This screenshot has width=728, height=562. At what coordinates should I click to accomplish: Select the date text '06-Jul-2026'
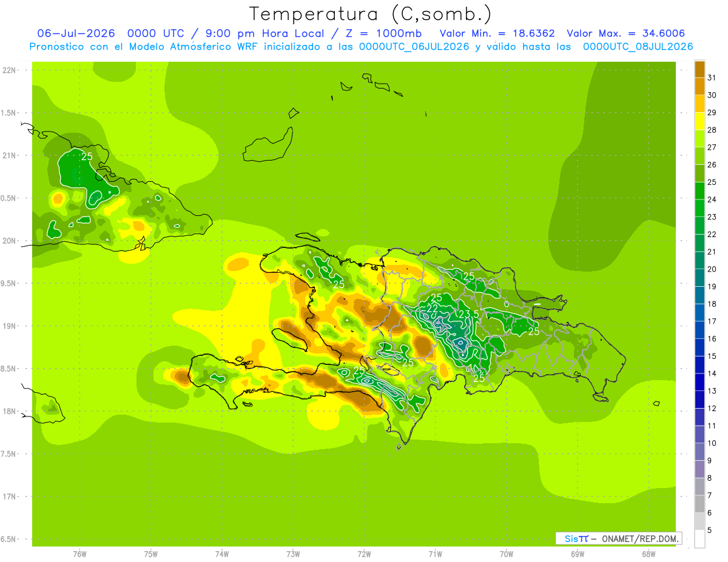click(76, 33)
